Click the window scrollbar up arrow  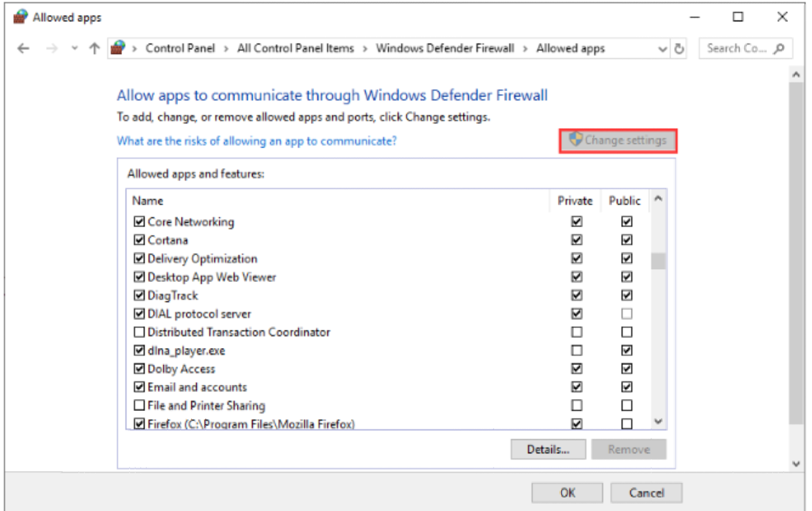[796, 75]
